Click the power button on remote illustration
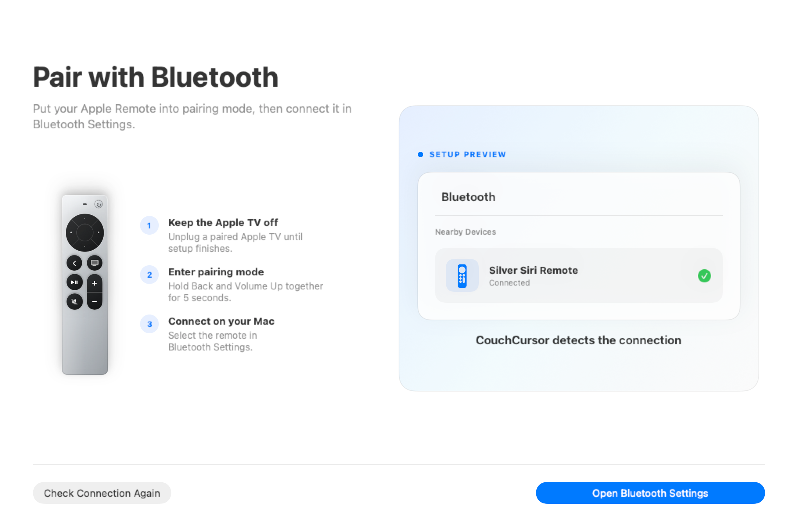 (99, 204)
